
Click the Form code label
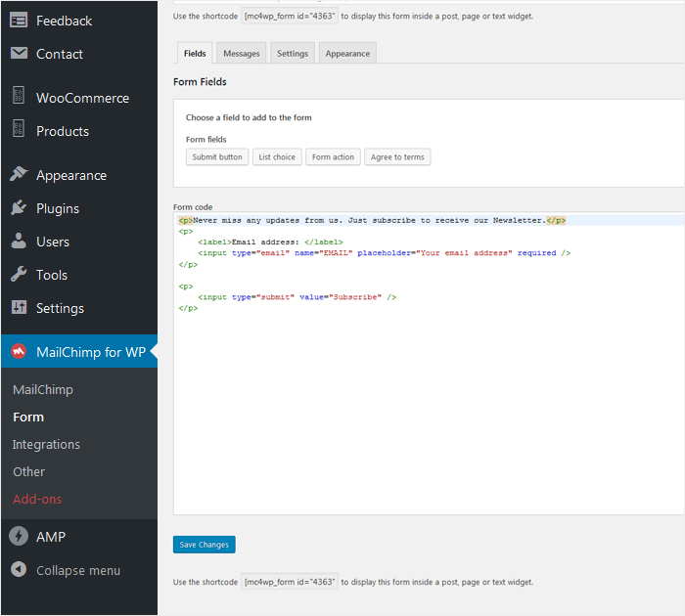point(193,207)
